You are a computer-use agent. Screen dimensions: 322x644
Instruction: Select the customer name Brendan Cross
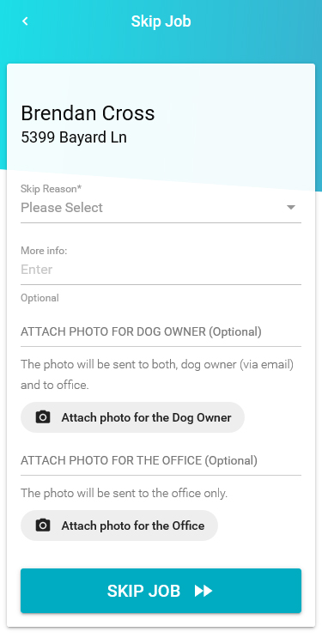coord(88,113)
